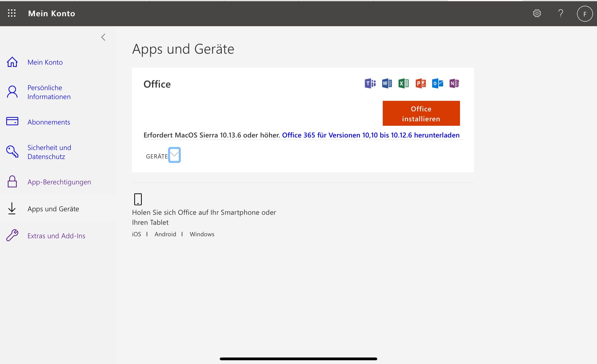Click the Microsoft Teams icon
Image resolution: width=597 pixels, height=364 pixels.
pos(370,83)
